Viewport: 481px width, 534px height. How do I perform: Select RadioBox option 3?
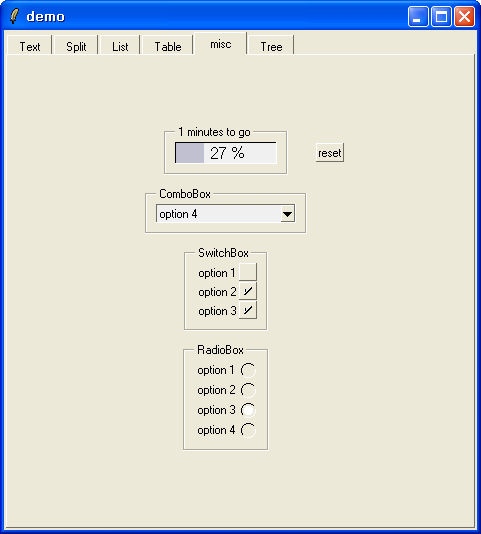(248, 410)
